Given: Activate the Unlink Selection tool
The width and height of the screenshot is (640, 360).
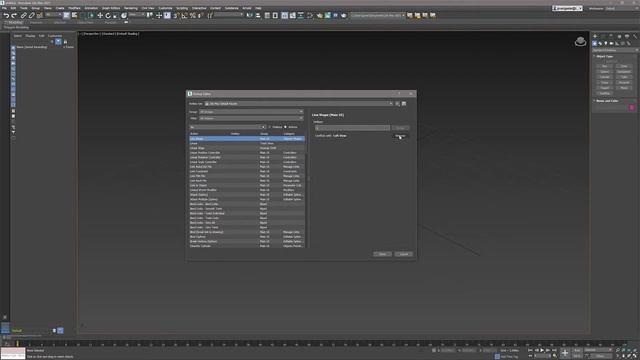Looking at the screenshot, I should tap(31, 16).
